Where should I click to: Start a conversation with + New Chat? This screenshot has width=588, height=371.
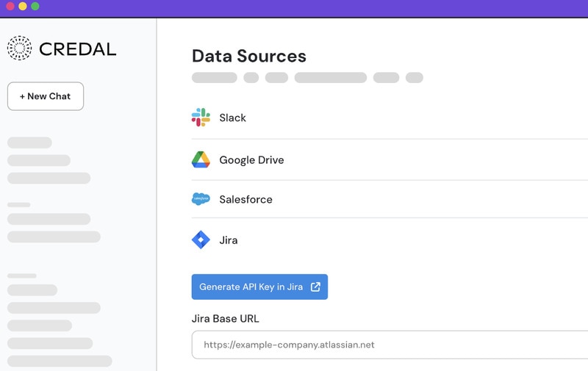pos(46,96)
